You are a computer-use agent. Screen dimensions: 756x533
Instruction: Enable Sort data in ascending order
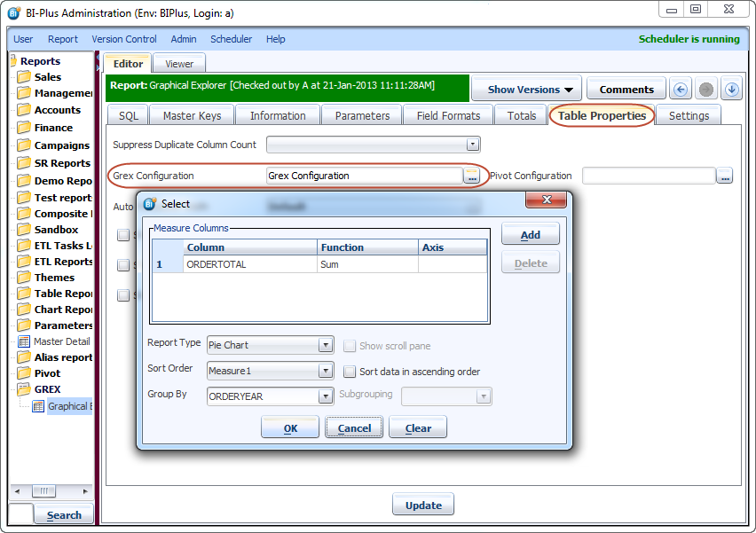point(350,372)
